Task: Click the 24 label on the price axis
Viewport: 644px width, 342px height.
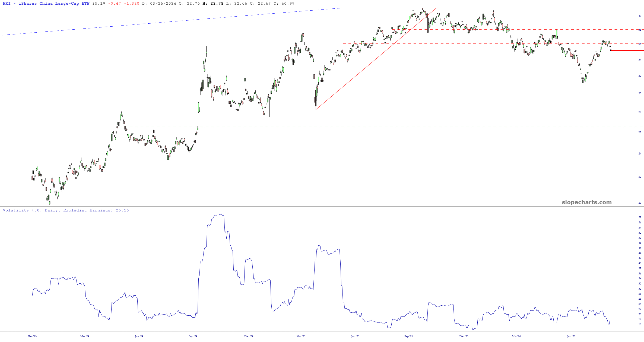Action: (640, 154)
